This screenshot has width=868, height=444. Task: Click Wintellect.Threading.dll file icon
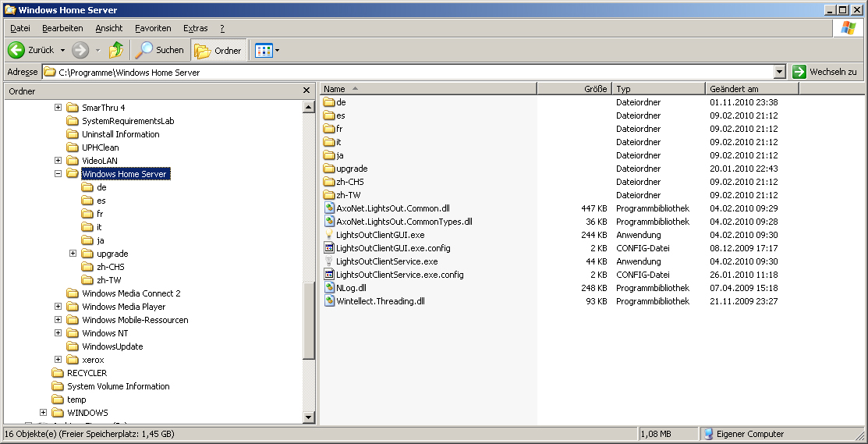pyautogui.click(x=329, y=301)
